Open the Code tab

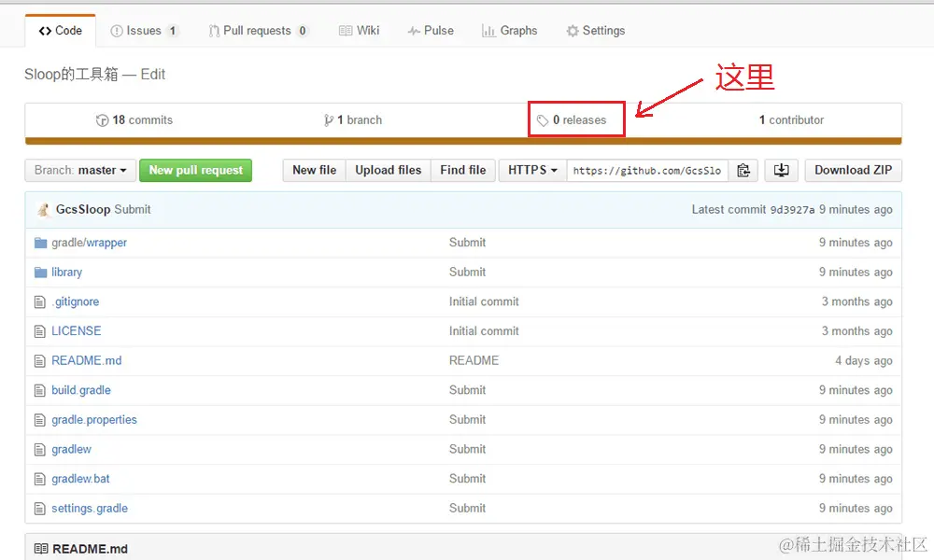tap(60, 31)
